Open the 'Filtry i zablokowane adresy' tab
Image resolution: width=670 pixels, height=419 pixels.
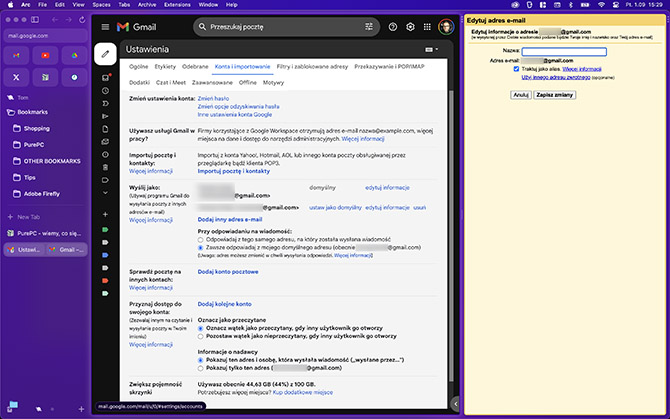[312, 67]
